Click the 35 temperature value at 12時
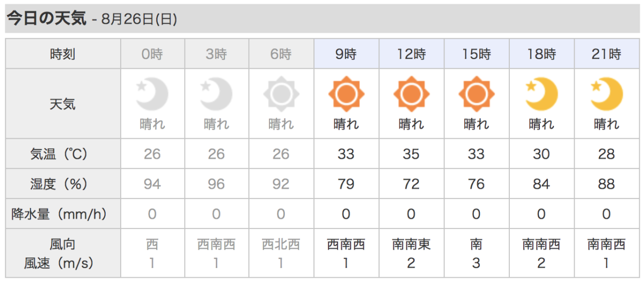The width and height of the screenshot is (644, 281). 411,154
